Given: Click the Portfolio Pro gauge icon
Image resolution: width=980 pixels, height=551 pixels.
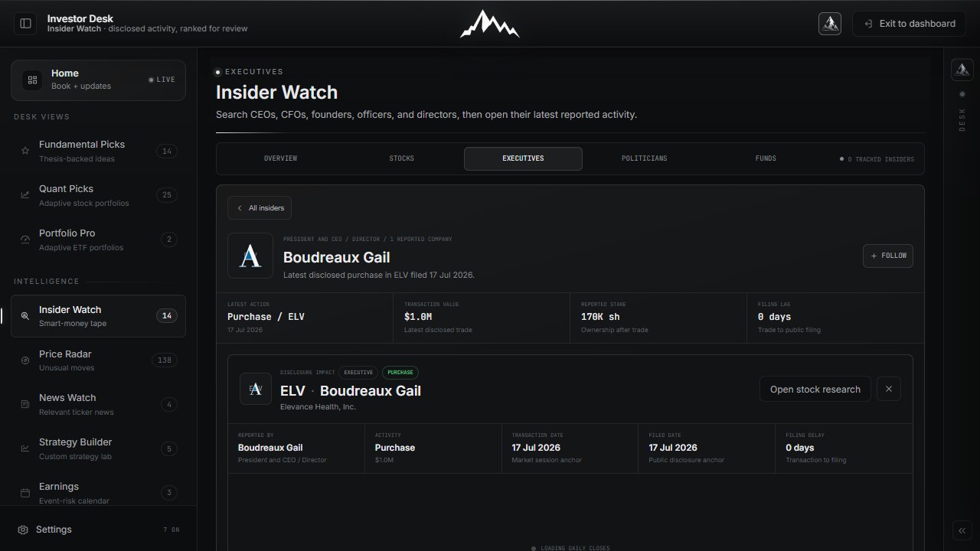Looking at the screenshot, I should (x=24, y=240).
